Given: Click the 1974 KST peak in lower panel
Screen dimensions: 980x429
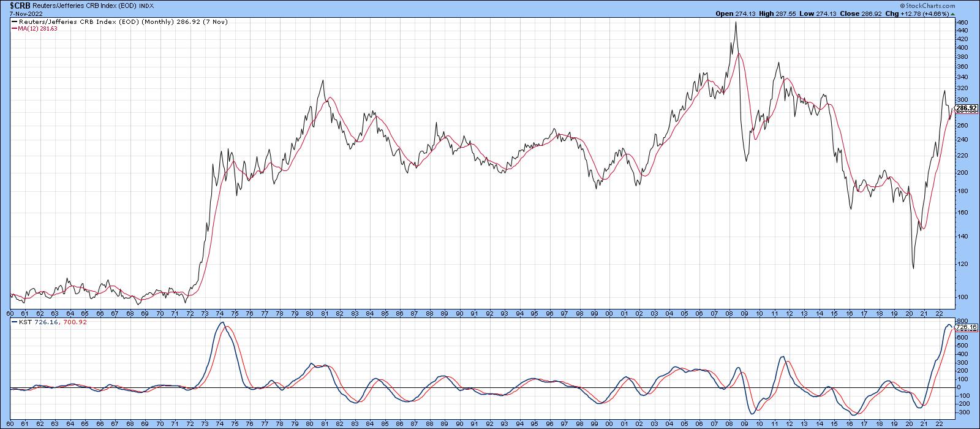Looking at the screenshot, I should tap(222, 322).
